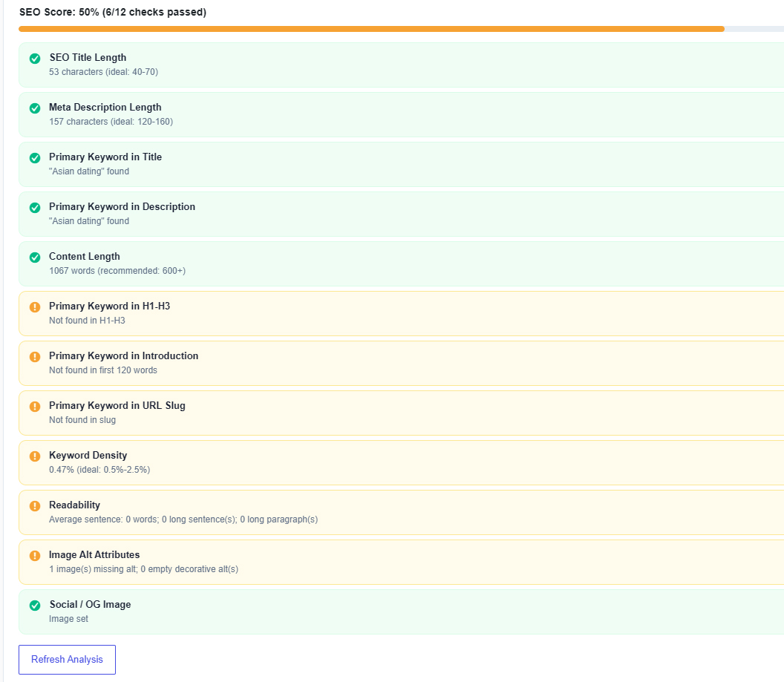
Task: Click the 'Not found in slug' message
Action: click(82, 420)
